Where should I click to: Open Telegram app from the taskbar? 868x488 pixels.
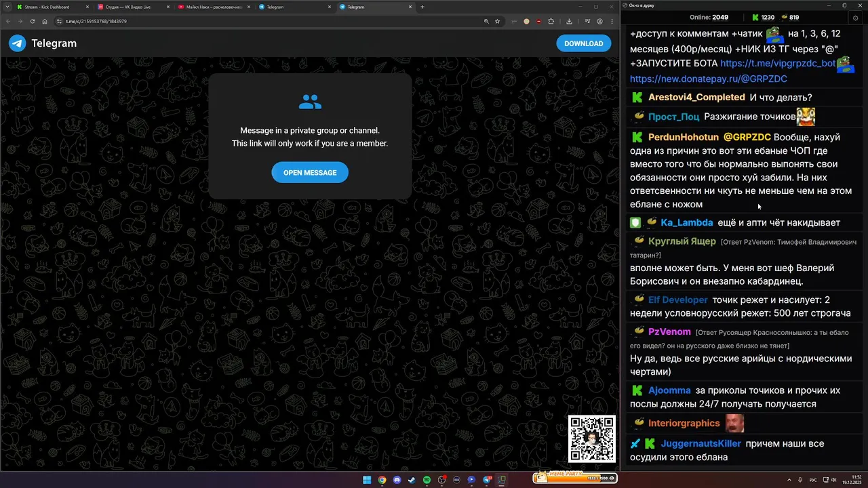coord(487,480)
